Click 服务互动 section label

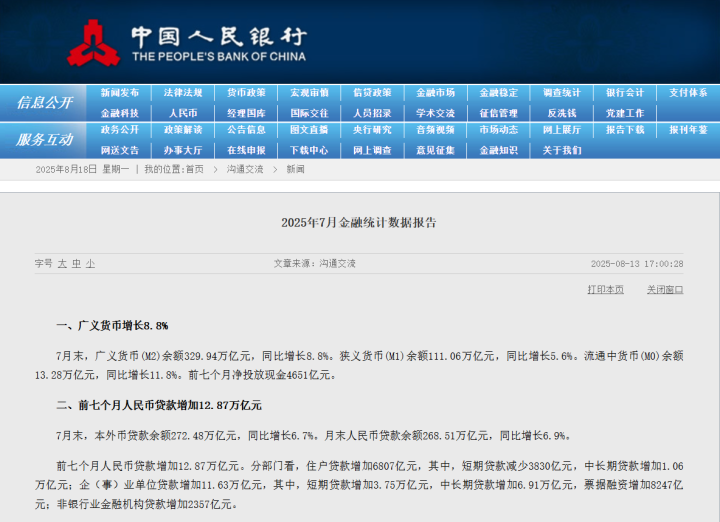[x=44, y=140]
